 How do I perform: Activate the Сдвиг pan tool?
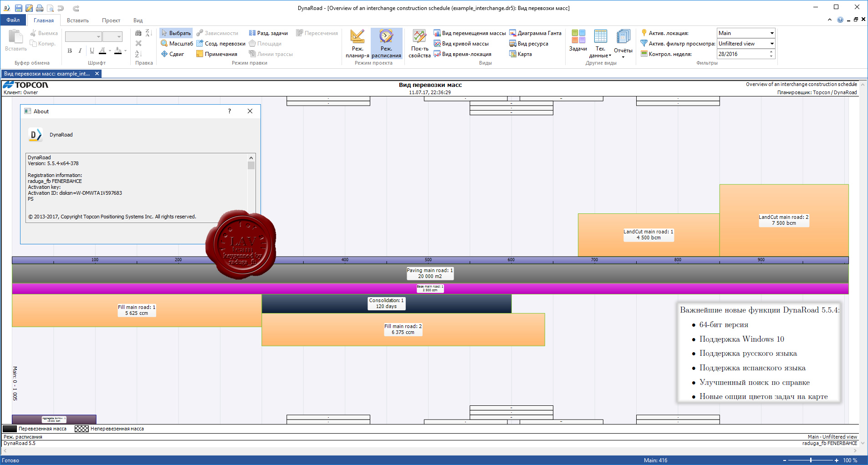click(x=172, y=54)
